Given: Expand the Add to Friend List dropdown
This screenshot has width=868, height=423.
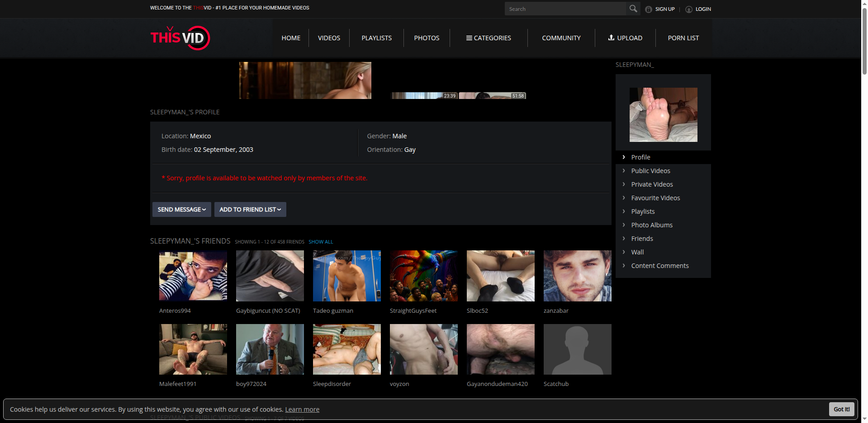Looking at the screenshot, I should [x=250, y=209].
